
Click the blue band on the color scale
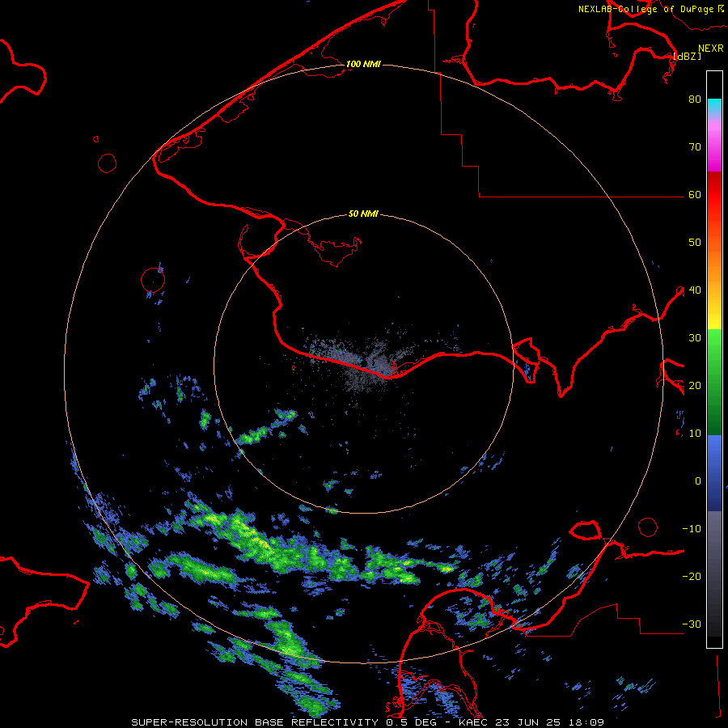[714, 473]
